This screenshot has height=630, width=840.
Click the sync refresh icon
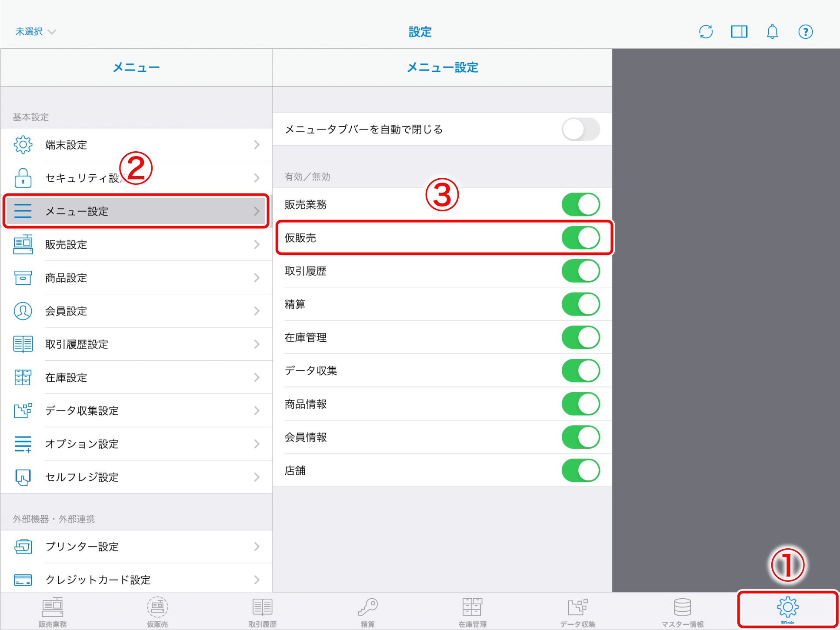click(x=706, y=32)
